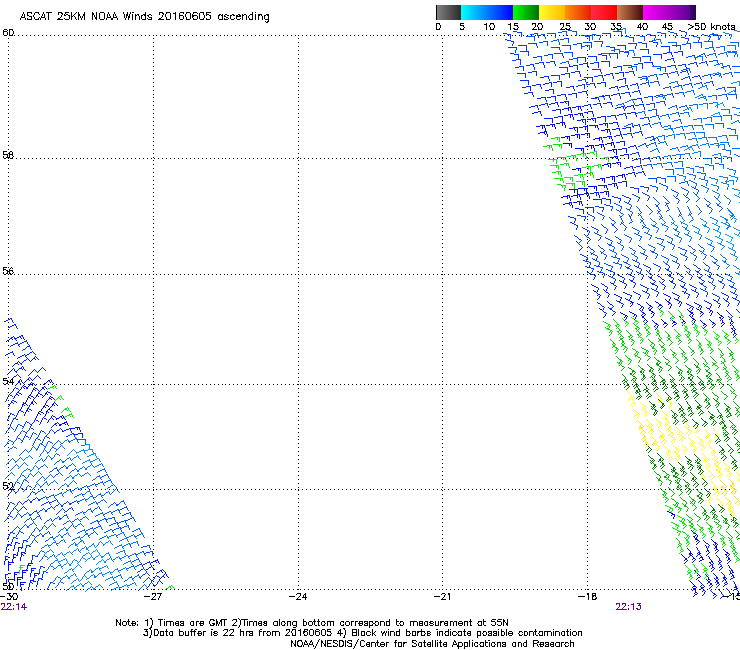Click the chart title 'ASCAT 25KM NOAA Winds 20160605 ascending'
This screenshot has width=740, height=650.
pyautogui.click(x=144, y=17)
